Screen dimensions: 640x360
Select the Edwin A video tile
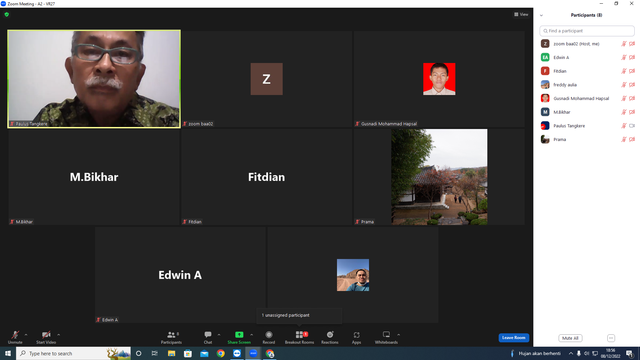[180, 275]
